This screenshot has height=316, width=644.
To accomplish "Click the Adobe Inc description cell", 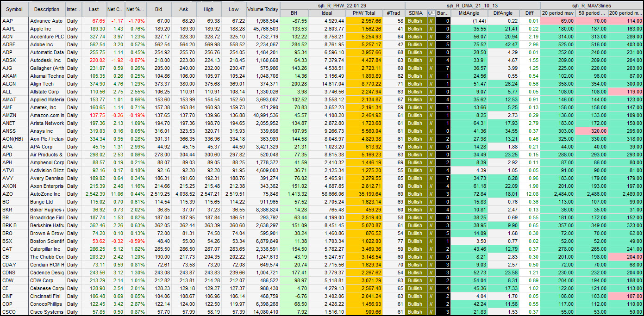I will pyautogui.click(x=47, y=44).
